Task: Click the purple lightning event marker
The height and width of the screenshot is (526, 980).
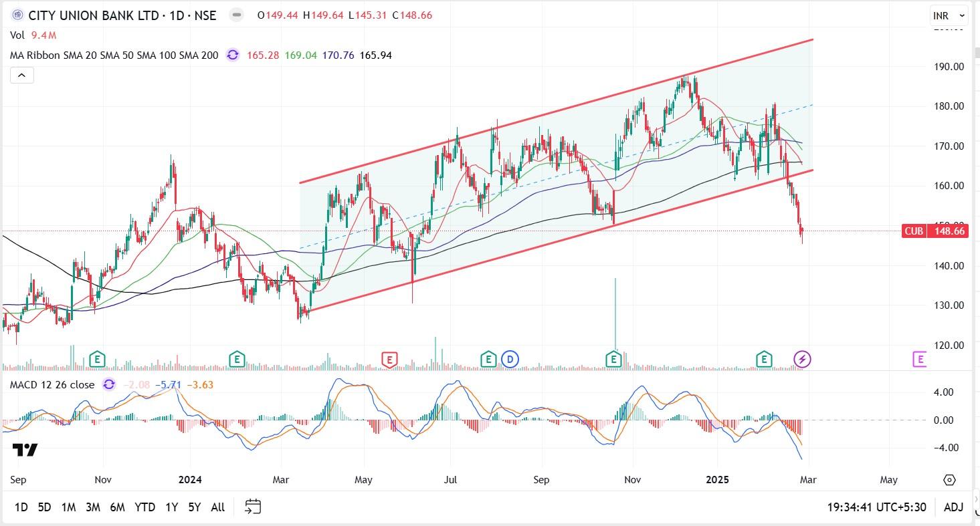Action: [x=802, y=360]
